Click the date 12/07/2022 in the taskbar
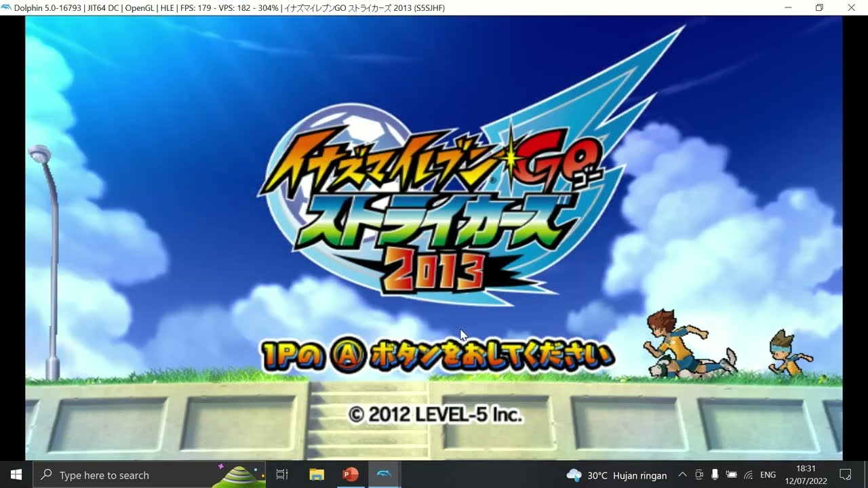The height and width of the screenshot is (488, 868). point(806,481)
